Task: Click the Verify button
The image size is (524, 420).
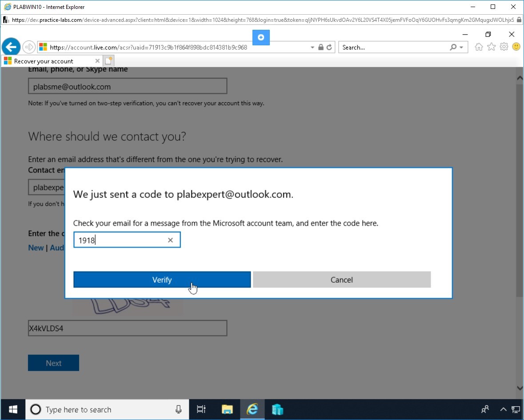Action: pos(162,280)
